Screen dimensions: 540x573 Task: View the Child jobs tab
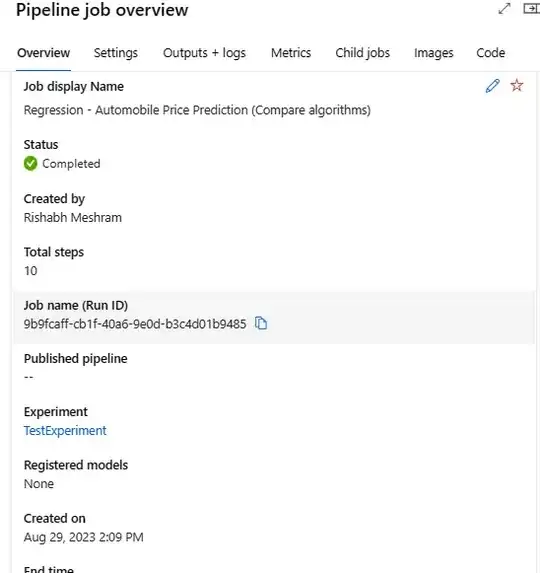pyautogui.click(x=362, y=53)
